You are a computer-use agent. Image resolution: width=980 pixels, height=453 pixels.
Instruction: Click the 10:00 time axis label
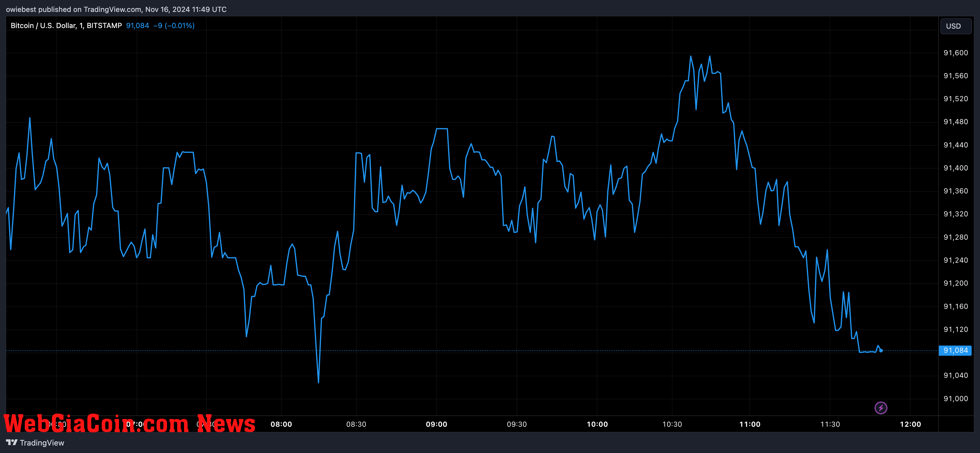[597, 424]
